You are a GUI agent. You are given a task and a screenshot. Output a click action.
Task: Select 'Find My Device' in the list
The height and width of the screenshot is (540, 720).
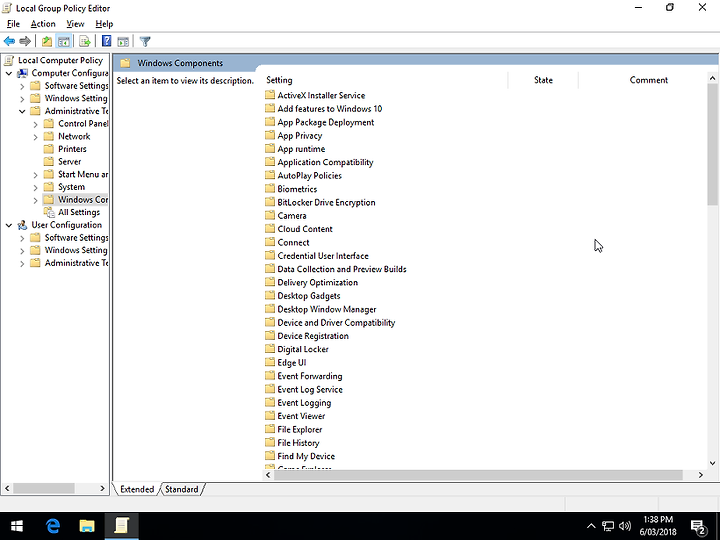[x=306, y=456]
